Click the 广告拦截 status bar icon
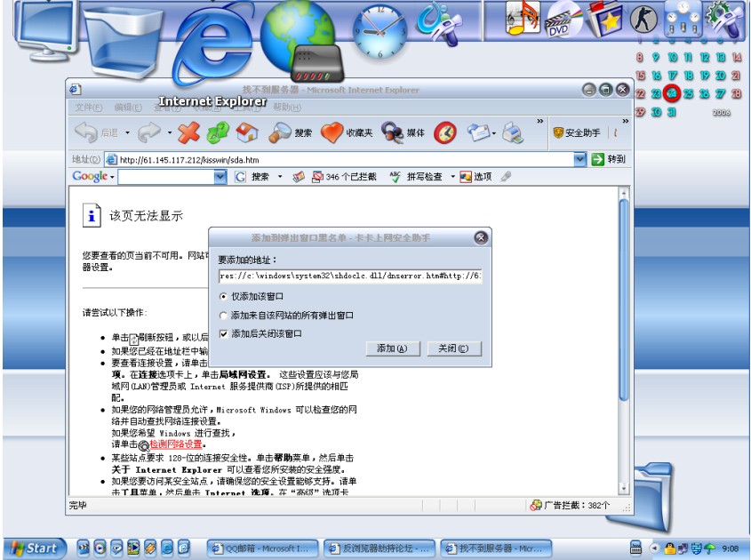Image resolution: width=751 pixels, height=560 pixels. (x=535, y=505)
